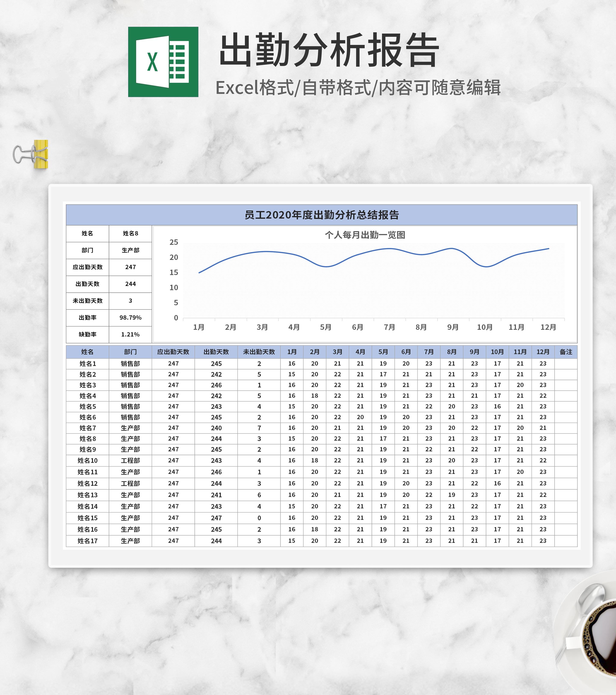This screenshot has width=616, height=695.
Task: Click 工程部 department cell for 姓名10
Action: coord(130,460)
